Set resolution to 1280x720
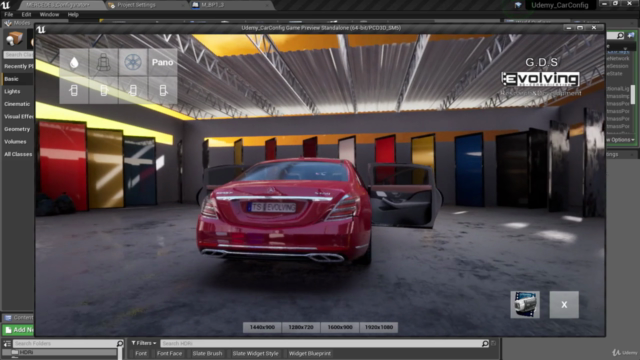This screenshot has width=640, height=360. tap(301, 327)
